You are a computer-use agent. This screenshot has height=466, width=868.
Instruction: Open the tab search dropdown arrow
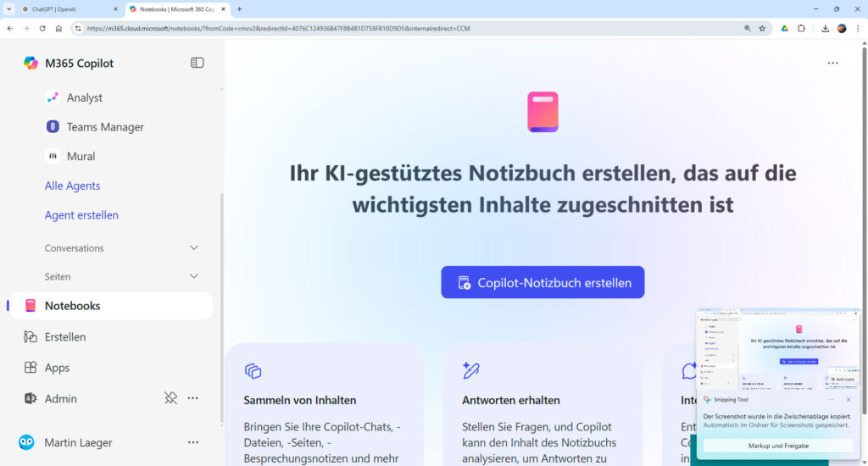(x=8, y=9)
